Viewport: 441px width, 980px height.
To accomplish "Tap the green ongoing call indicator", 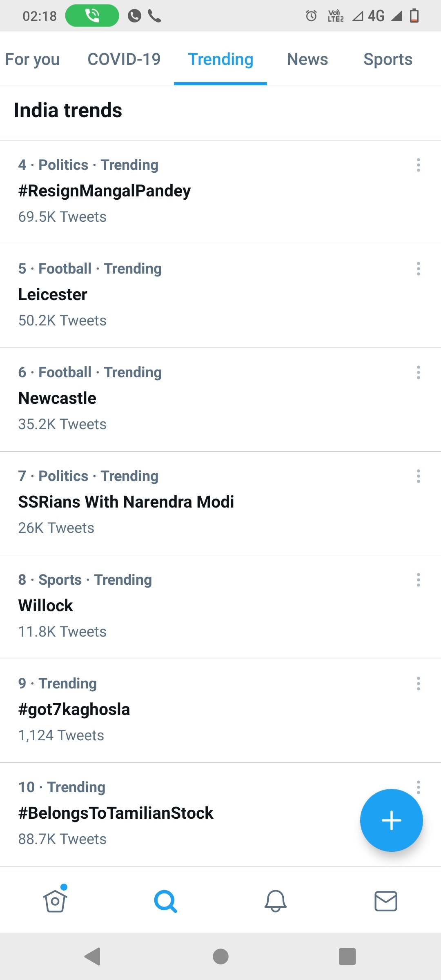I will pos(92,16).
